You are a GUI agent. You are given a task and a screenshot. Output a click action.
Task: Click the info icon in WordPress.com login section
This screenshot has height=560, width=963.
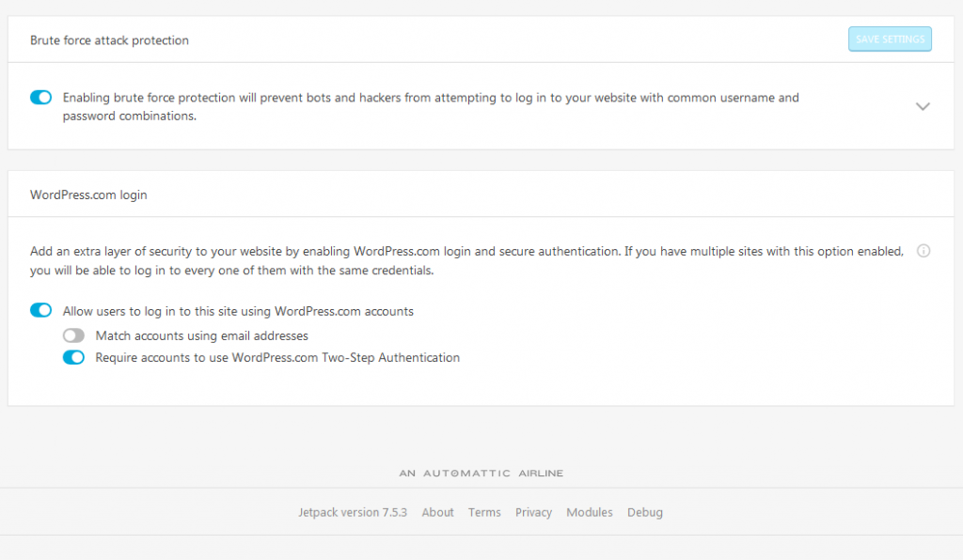pos(924,251)
